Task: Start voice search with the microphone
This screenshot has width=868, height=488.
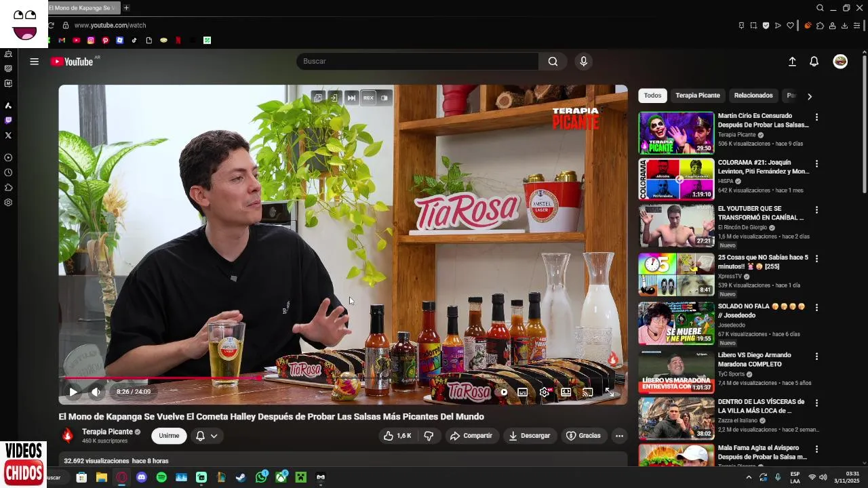Action: point(583,61)
